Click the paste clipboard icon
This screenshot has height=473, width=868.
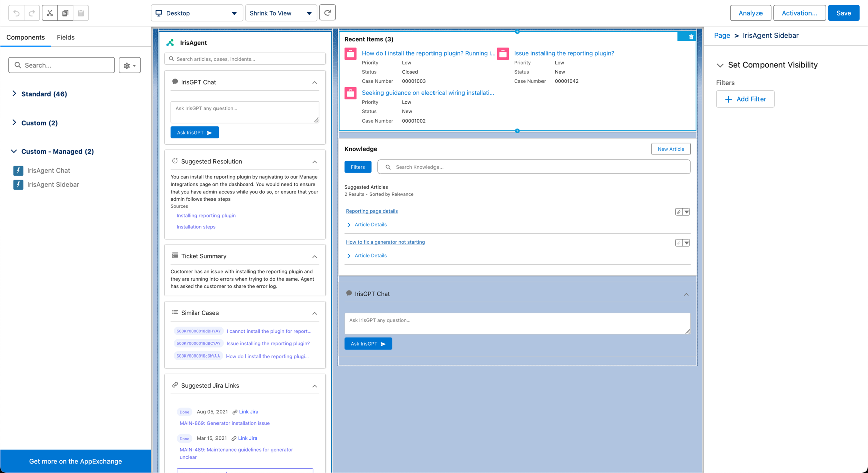coord(81,13)
